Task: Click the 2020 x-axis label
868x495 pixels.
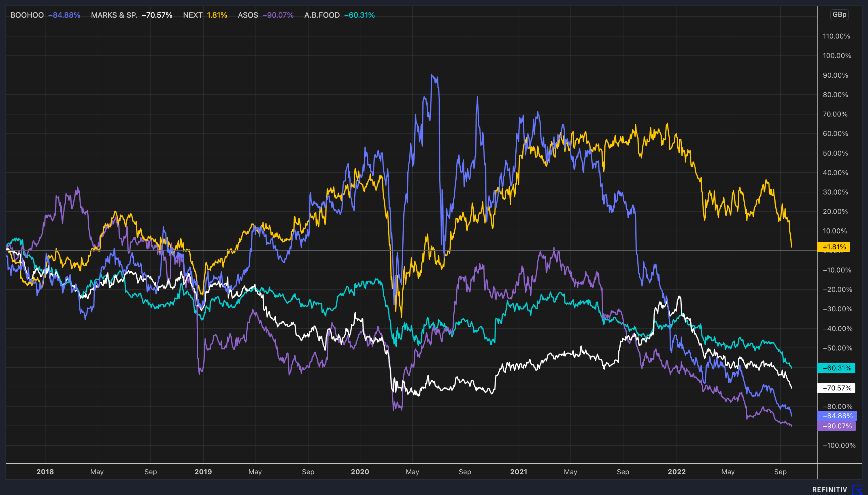Action: [360, 472]
